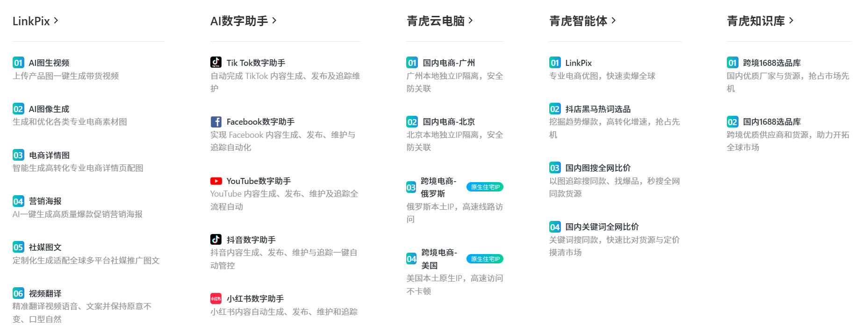Expand the LinkPix section arrow
868x333 pixels.
[x=56, y=21]
